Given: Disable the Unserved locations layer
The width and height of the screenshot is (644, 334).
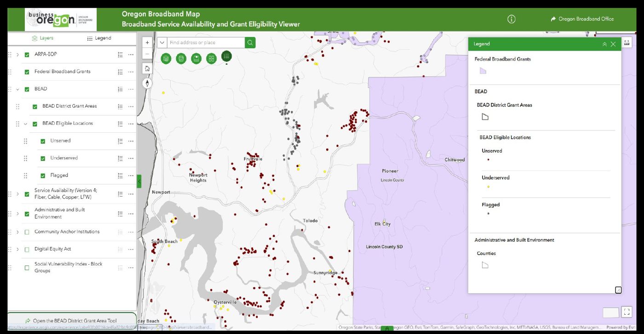Looking at the screenshot, I should [x=43, y=141].
